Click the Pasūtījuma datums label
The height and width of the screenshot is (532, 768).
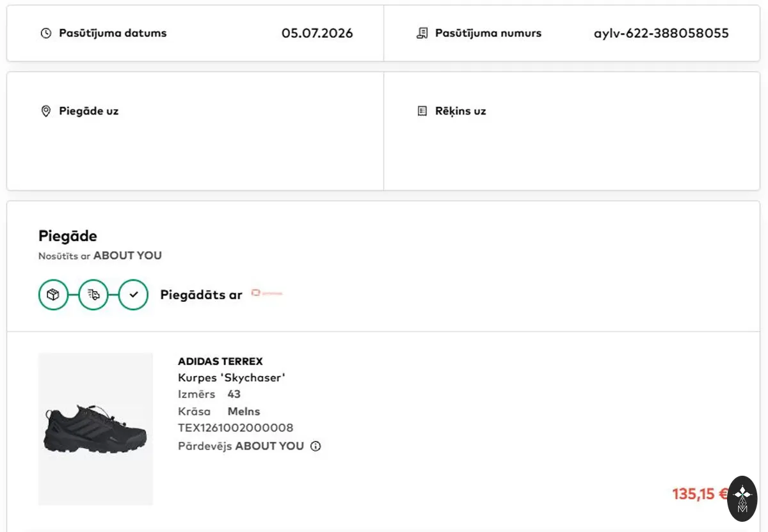[113, 33]
